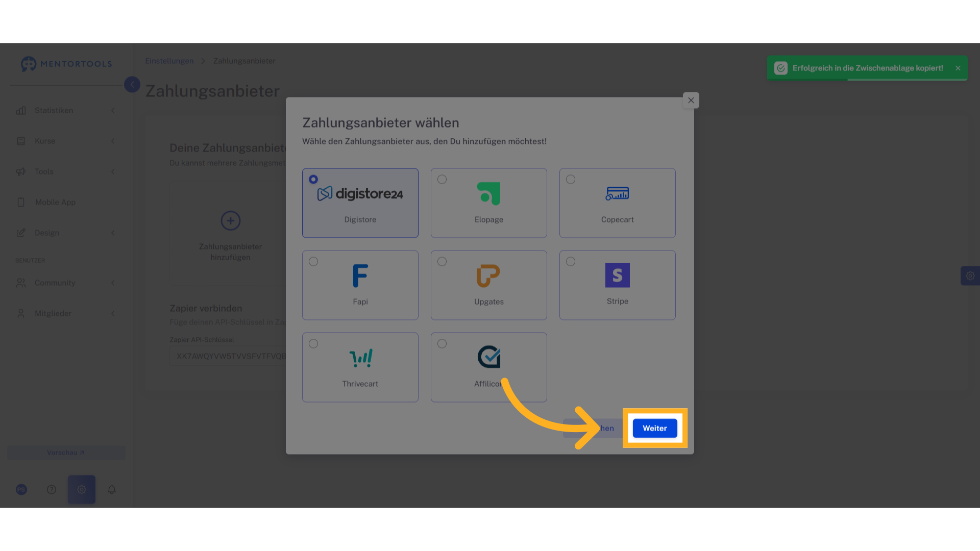
Task: Click the Copecart logo
Action: [617, 193]
